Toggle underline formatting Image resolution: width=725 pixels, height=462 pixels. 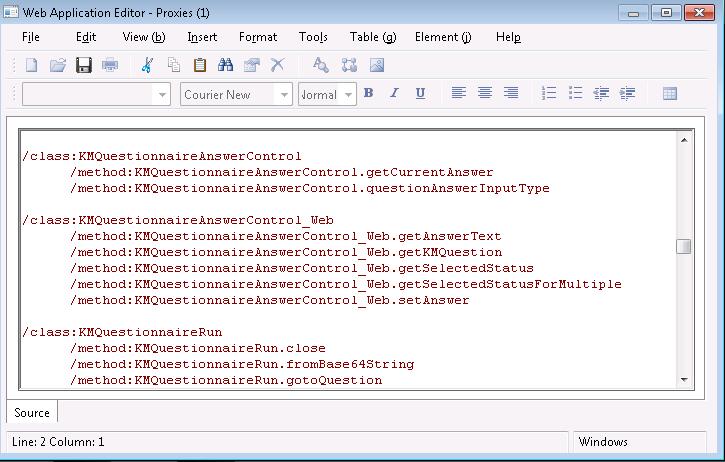420,93
